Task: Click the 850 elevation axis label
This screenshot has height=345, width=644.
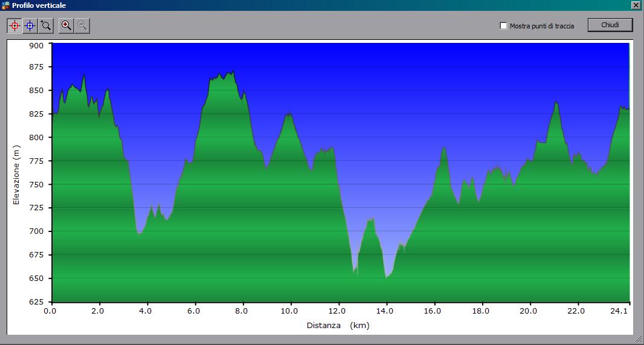Action: (x=36, y=91)
